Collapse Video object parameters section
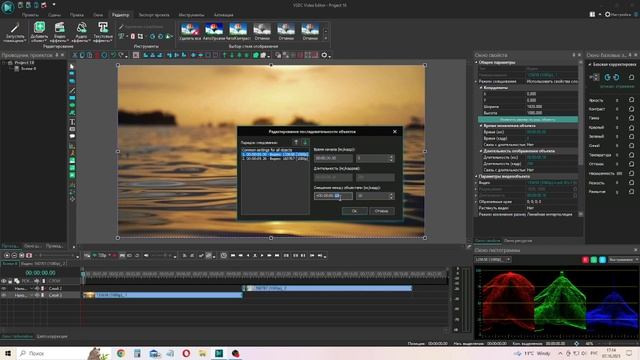 click(476, 176)
